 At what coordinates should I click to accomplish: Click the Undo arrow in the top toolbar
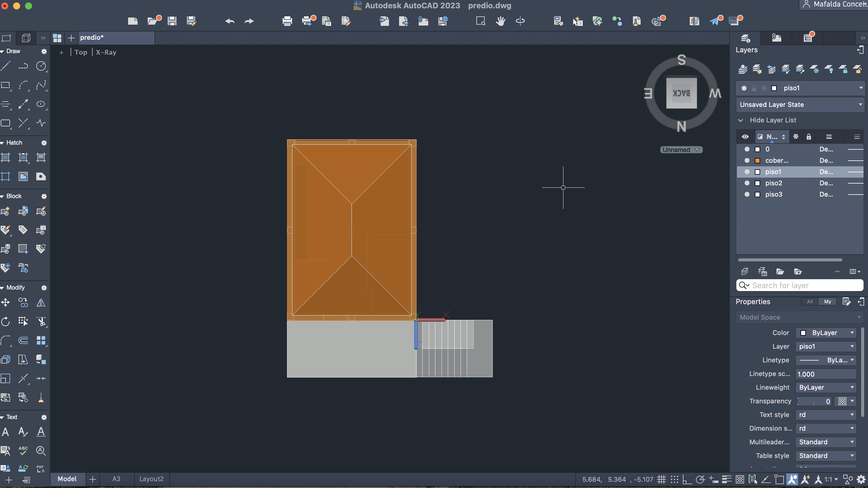pyautogui.click(x=230, y=21)
